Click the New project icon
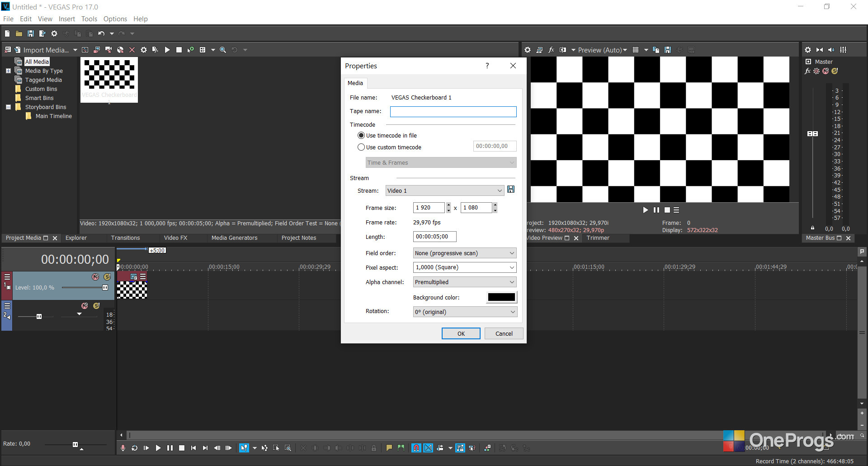The image size is (868, 466). (7, 33)
